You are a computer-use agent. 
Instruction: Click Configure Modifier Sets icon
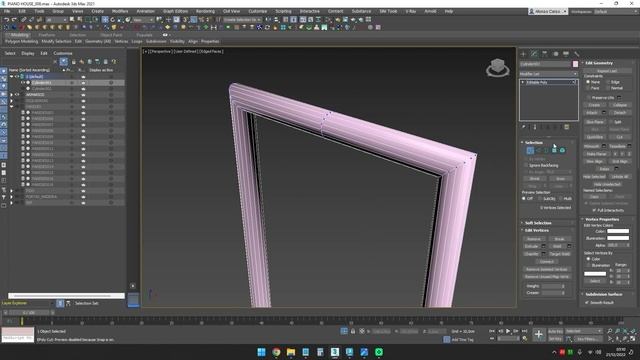click(567, 127)
